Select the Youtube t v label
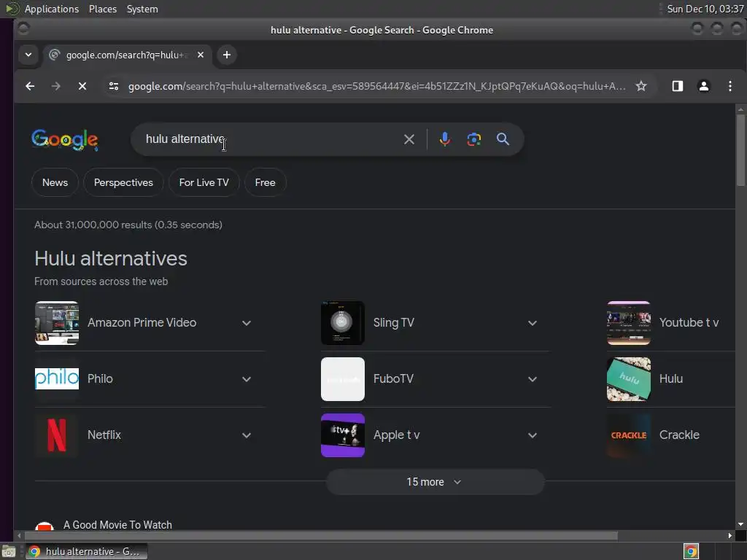 (689, 323)
